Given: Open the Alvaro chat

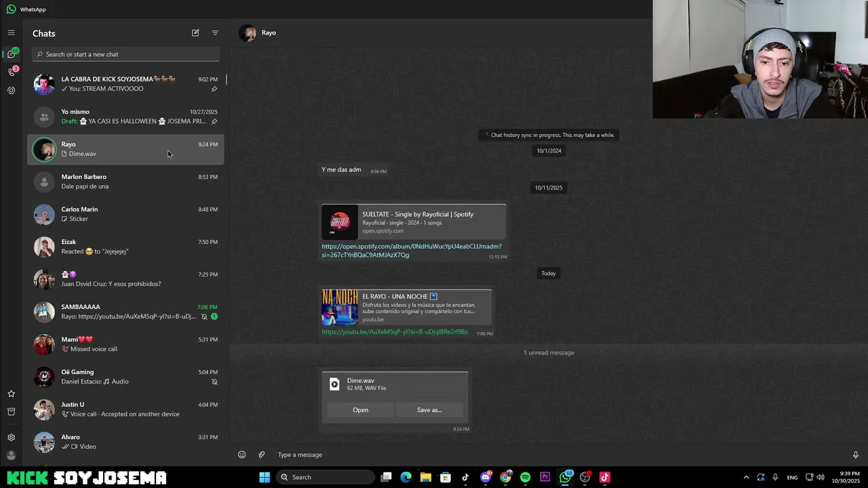Looking at the screenshot, I should tap(125, 442).
